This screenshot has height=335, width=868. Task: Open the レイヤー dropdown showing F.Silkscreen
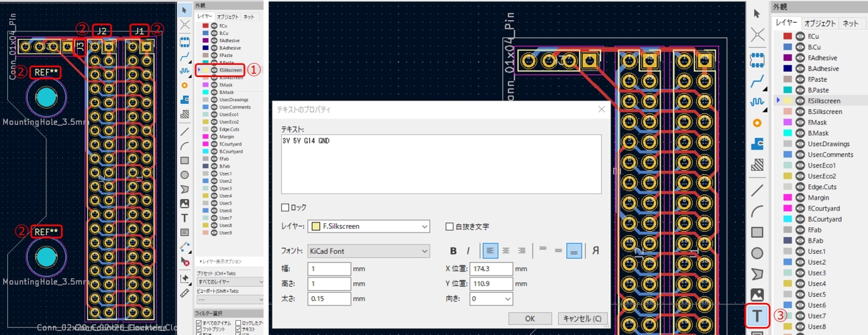point(368,226)
